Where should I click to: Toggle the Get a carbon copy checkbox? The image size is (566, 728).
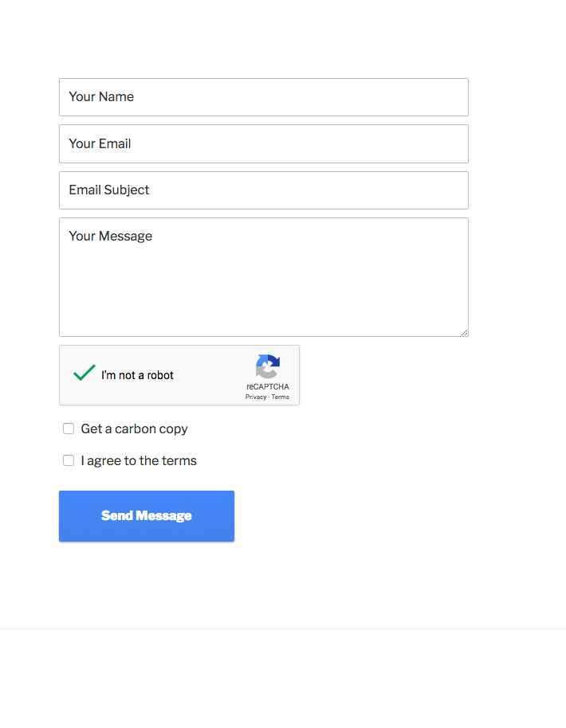pos(69,429)
